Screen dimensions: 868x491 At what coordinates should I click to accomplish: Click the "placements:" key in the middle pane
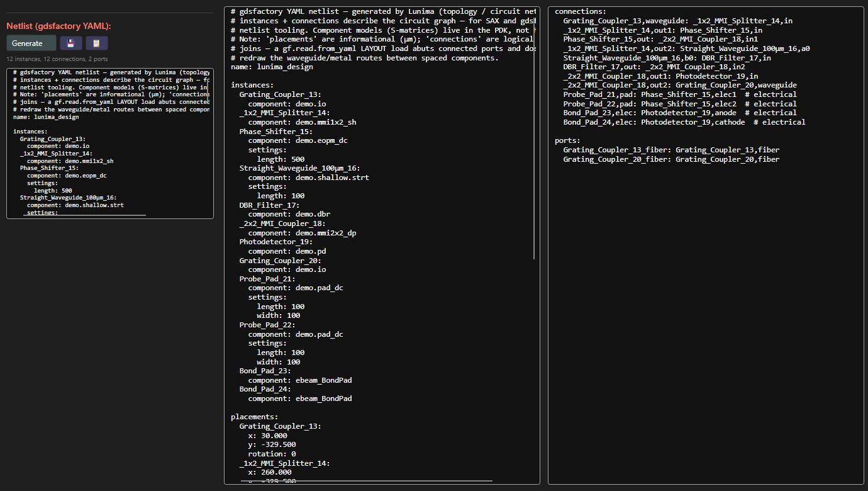254,417
